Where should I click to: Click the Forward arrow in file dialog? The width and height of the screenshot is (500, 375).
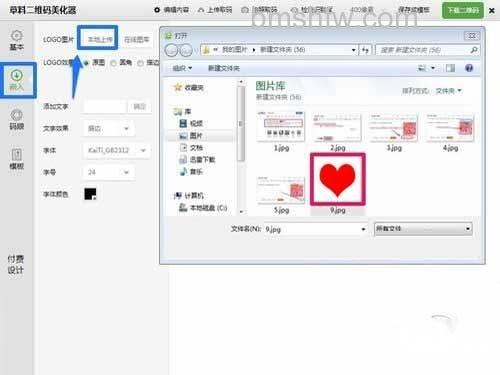(186, 50)
